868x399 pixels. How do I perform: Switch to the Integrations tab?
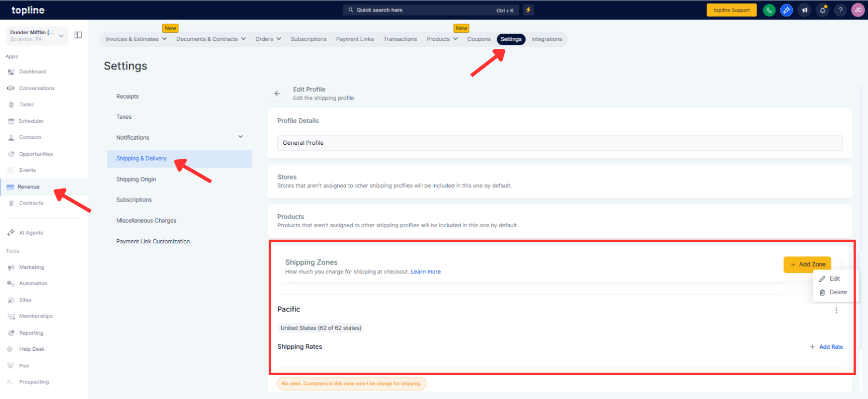pos(546,39)
